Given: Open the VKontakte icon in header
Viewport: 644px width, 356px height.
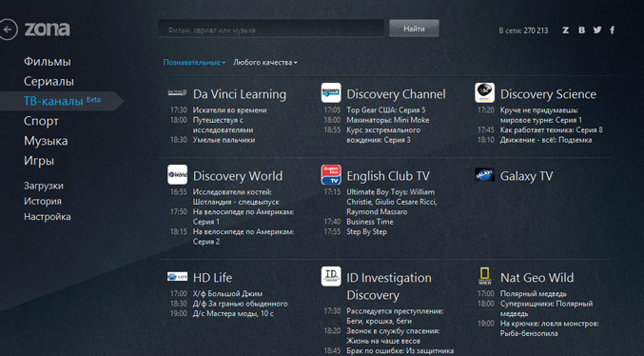Looking at the screenshot, I should [581, 30].
